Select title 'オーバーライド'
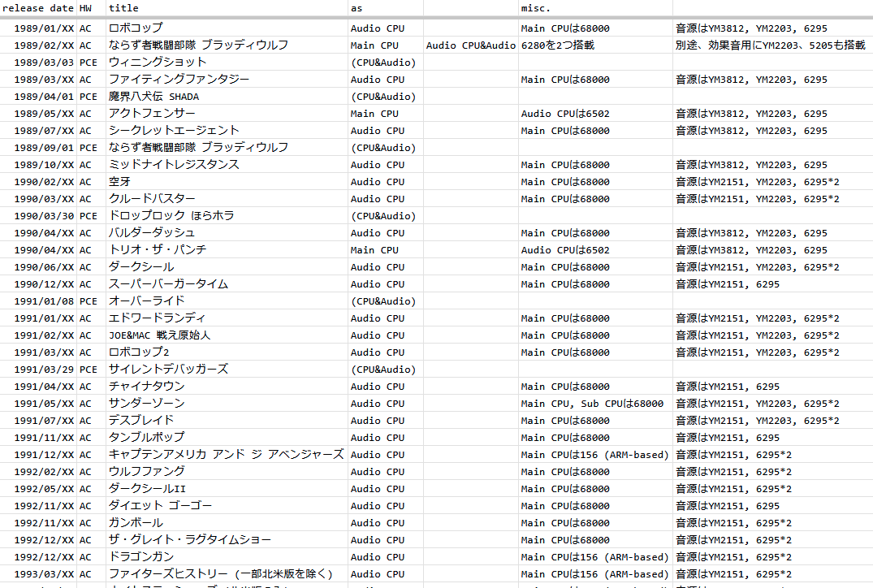 (x=146, y=300)
